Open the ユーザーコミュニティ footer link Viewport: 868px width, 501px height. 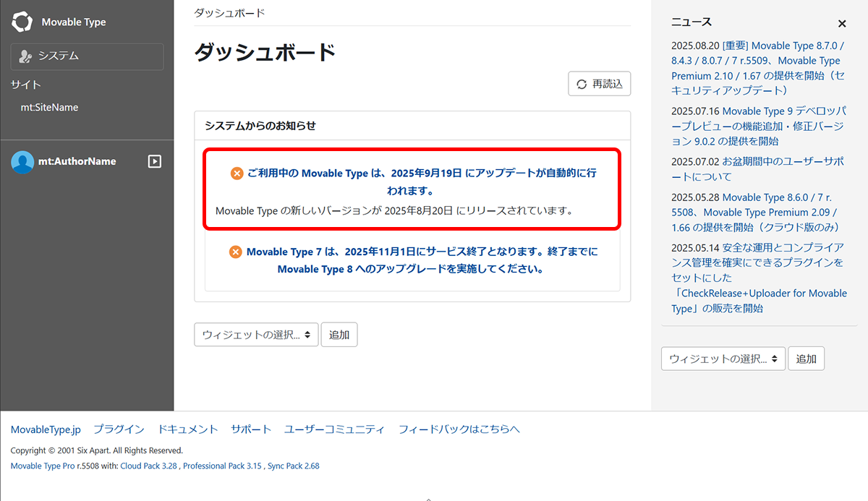334,429
